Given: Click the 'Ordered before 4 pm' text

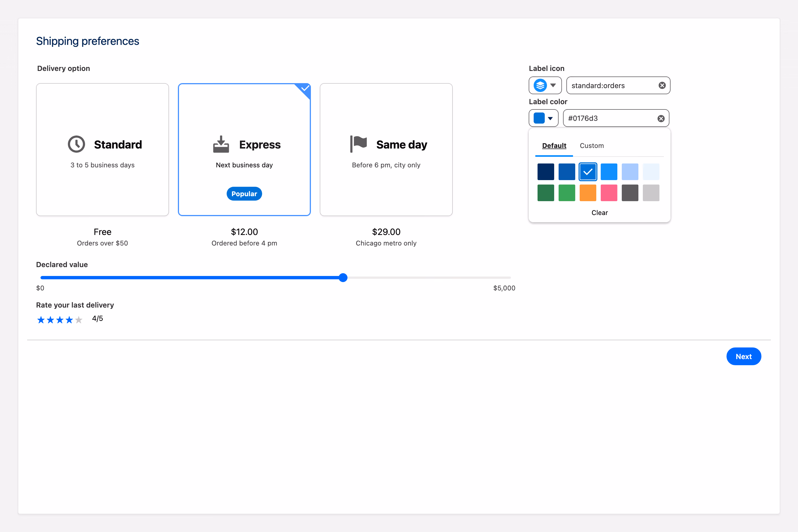Looking at the screenshot, I should 244,243.
